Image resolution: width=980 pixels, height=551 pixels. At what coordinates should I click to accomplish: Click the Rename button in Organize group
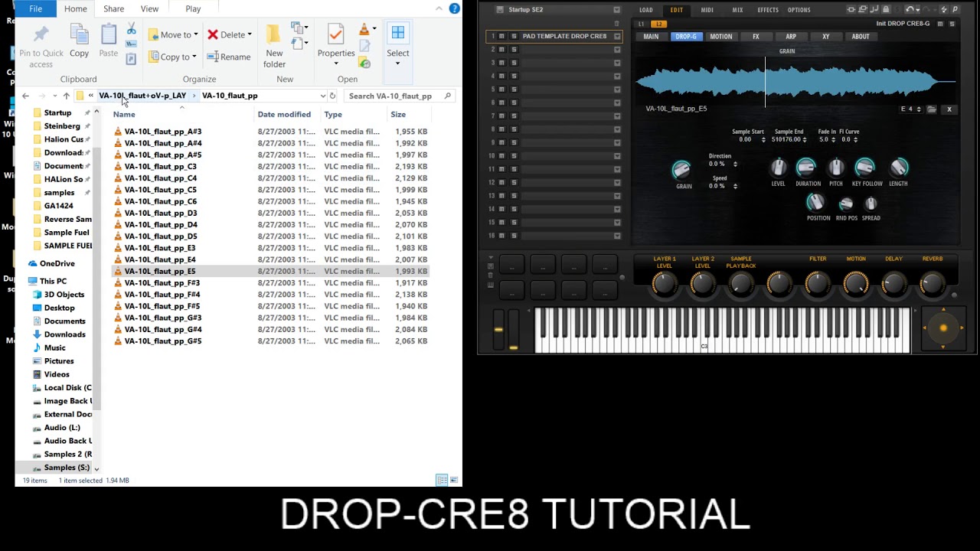(229, 57)
